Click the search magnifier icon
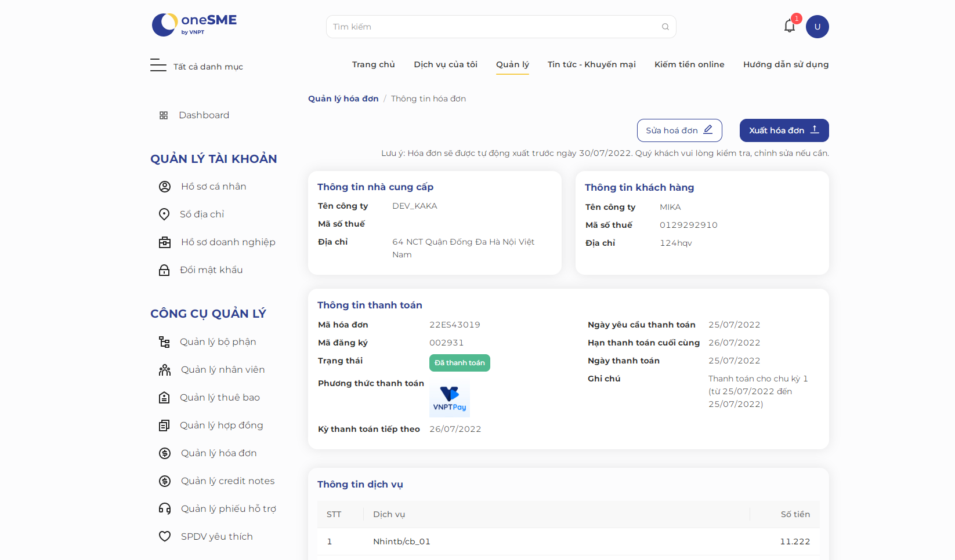 tap(665, 27)
